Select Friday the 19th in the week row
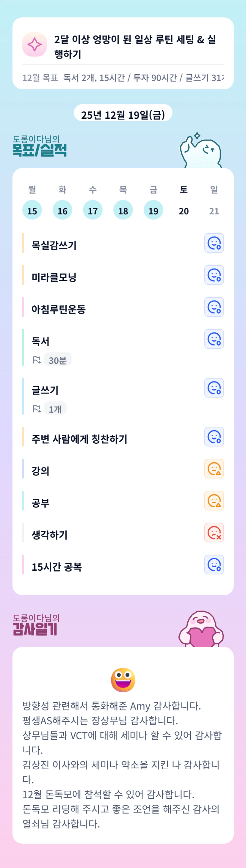The width and height of the screenshot is (246, 868). point(153,210)
